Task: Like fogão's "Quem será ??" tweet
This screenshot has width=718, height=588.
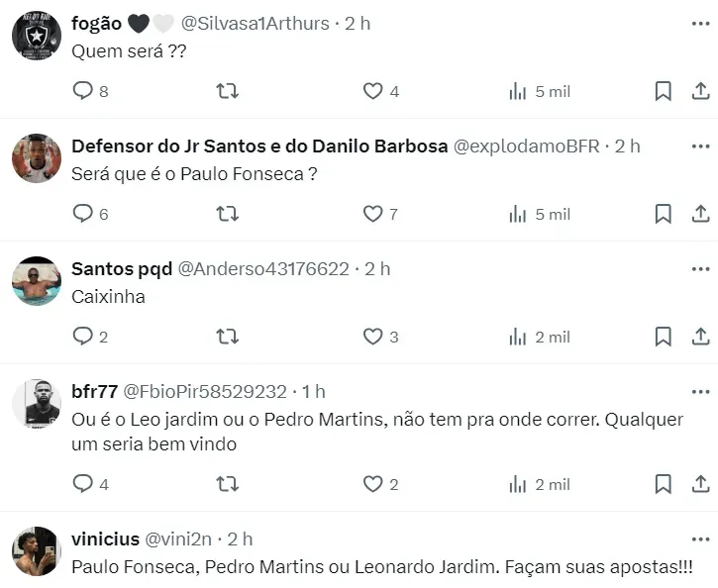Action: (x=372, y=91)
